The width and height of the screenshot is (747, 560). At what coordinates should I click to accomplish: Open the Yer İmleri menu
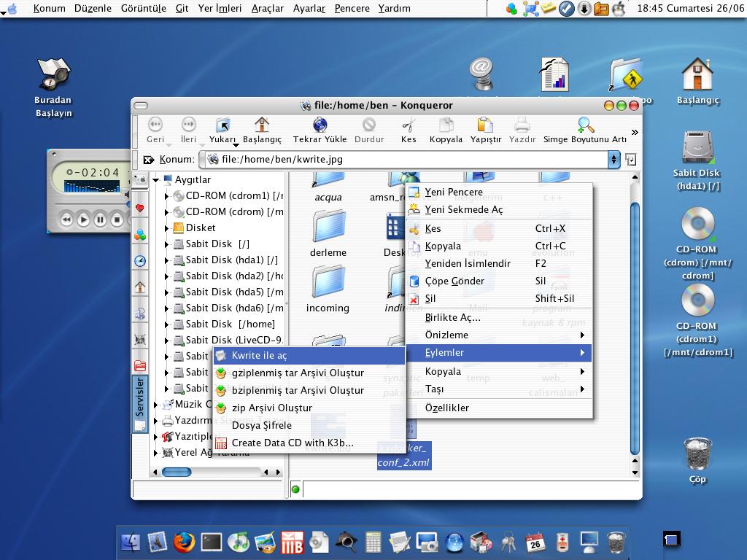click(220, 9)
